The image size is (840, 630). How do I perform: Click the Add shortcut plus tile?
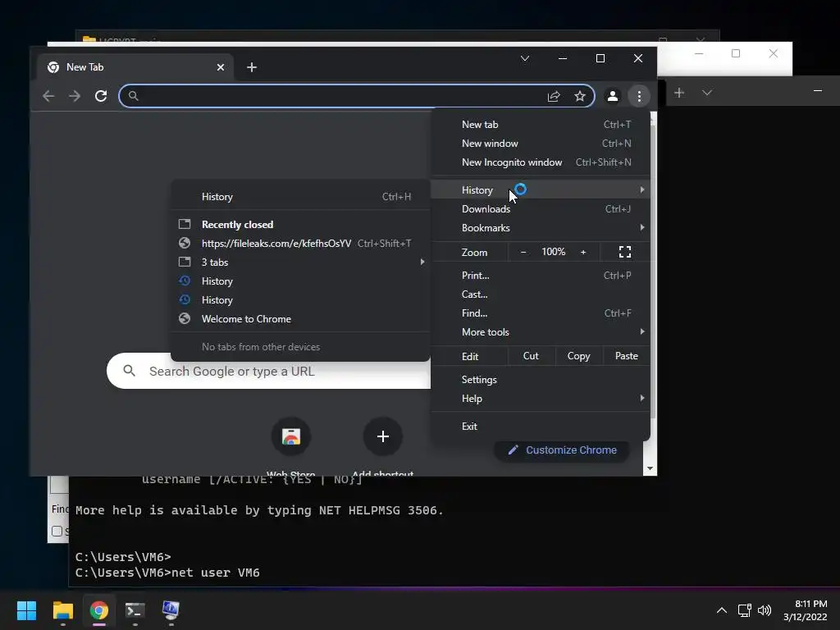[x=382, y=436]
